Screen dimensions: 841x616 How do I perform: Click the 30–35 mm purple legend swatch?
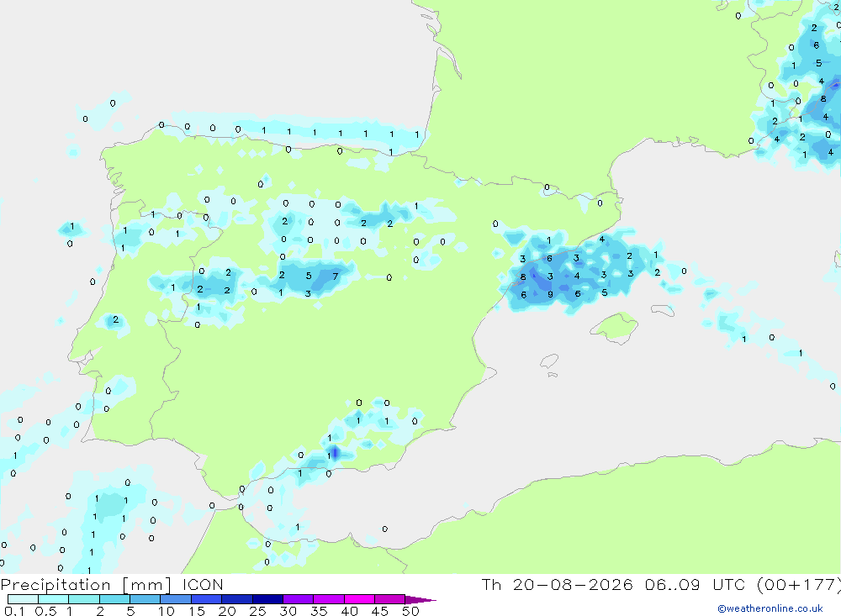[x=299, y=599]
